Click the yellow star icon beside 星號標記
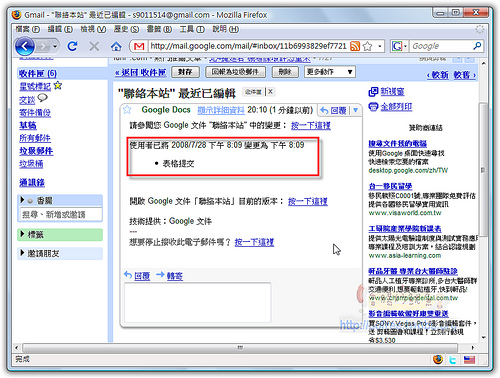 [58, 86]
